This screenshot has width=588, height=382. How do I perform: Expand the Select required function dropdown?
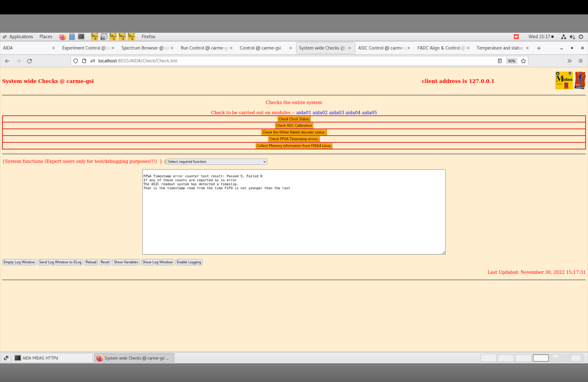click(217, 162)
